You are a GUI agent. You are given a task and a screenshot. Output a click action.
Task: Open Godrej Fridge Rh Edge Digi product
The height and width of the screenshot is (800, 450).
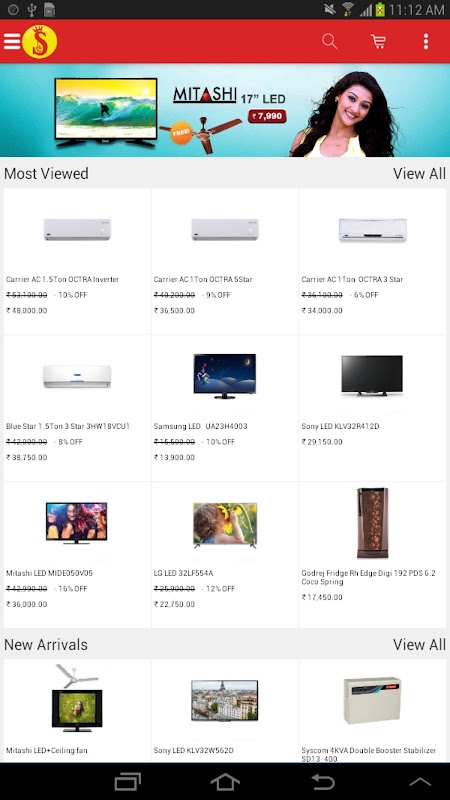coord(372,555)
